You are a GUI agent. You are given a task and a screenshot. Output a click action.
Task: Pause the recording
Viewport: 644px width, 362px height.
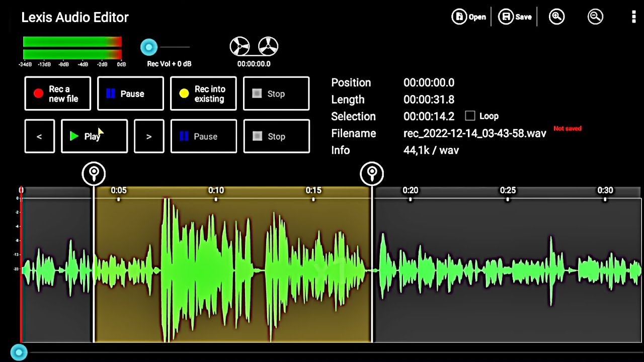pos(130,94)
